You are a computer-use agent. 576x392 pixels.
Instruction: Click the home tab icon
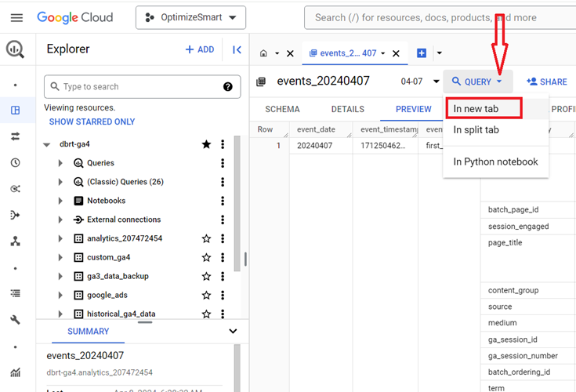click(x=263, y=53)
